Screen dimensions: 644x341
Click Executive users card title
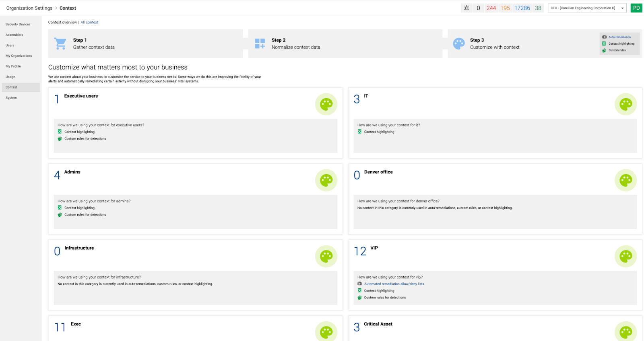coord(81,96)
